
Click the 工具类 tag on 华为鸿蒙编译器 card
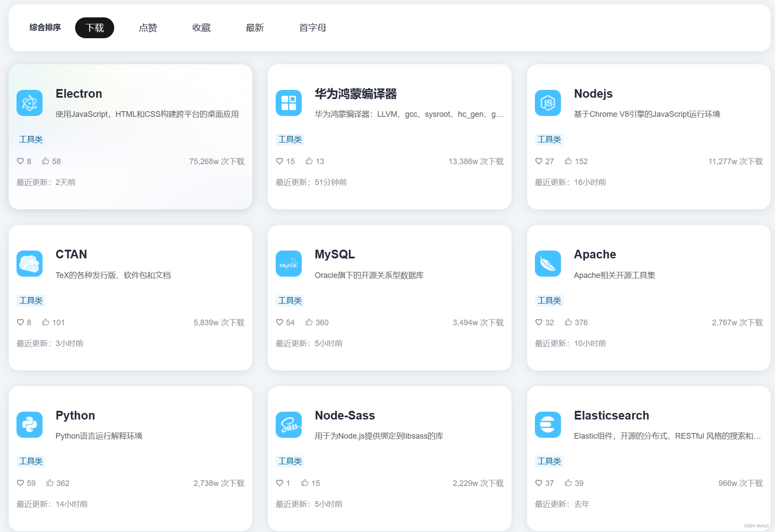[290, 139]
